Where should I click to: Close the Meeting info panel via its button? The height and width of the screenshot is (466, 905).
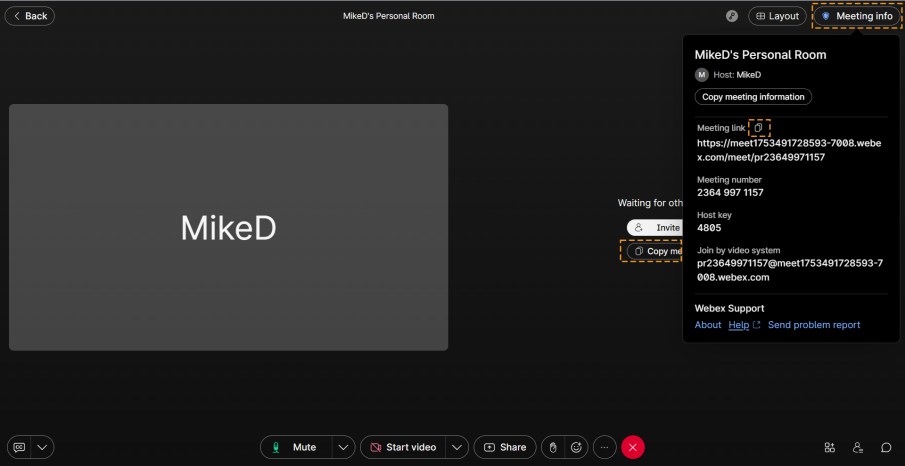pyautogui.click(x=856, y=16)
